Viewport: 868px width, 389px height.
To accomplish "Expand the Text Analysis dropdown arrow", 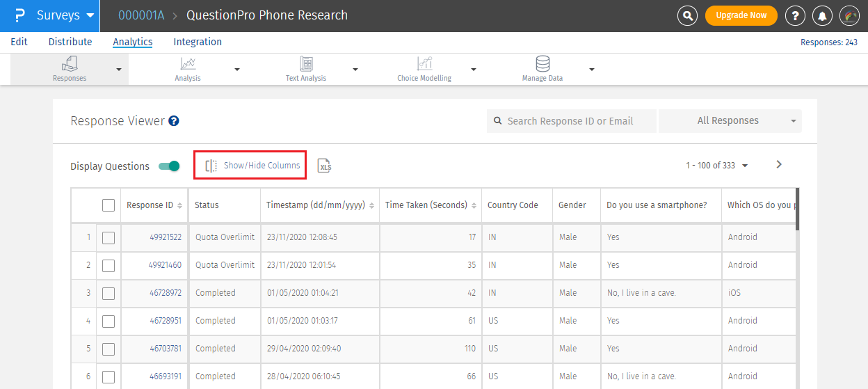I will [x=355, y=70].
